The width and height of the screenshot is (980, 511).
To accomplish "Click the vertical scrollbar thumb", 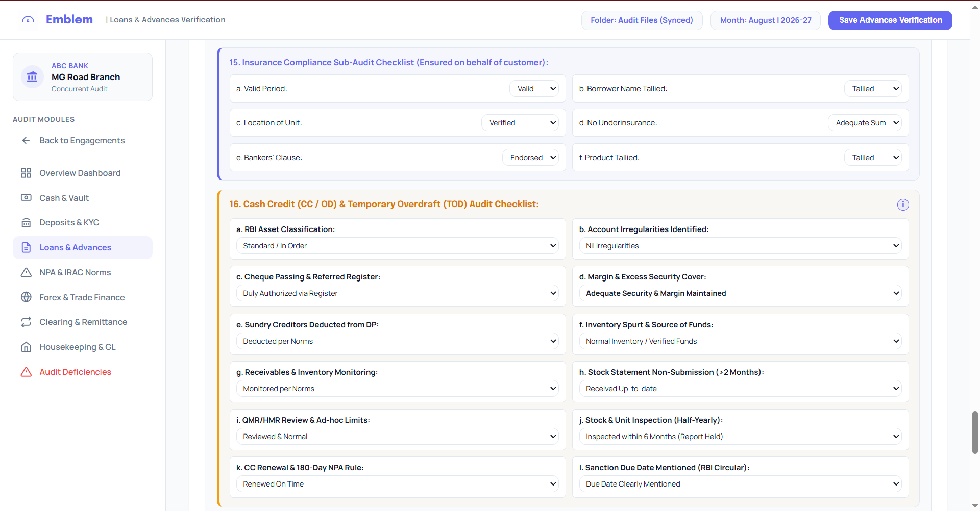I will click(975, 432).
